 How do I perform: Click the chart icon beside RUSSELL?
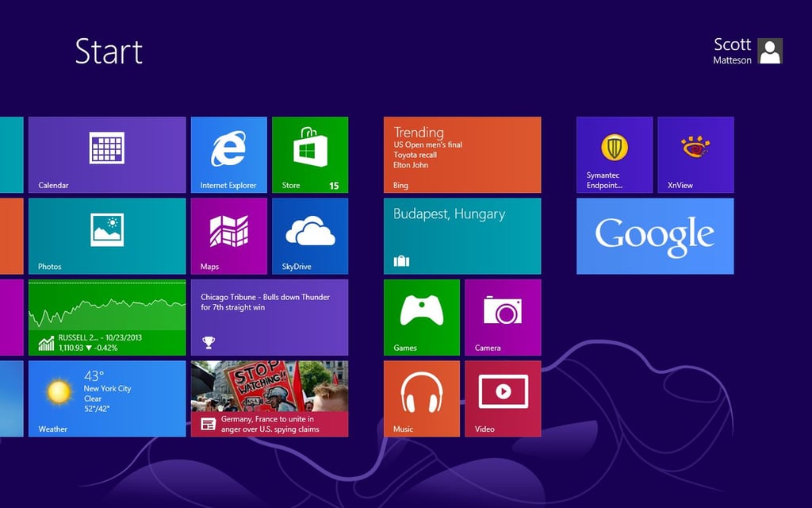click(x=46, y=343)
